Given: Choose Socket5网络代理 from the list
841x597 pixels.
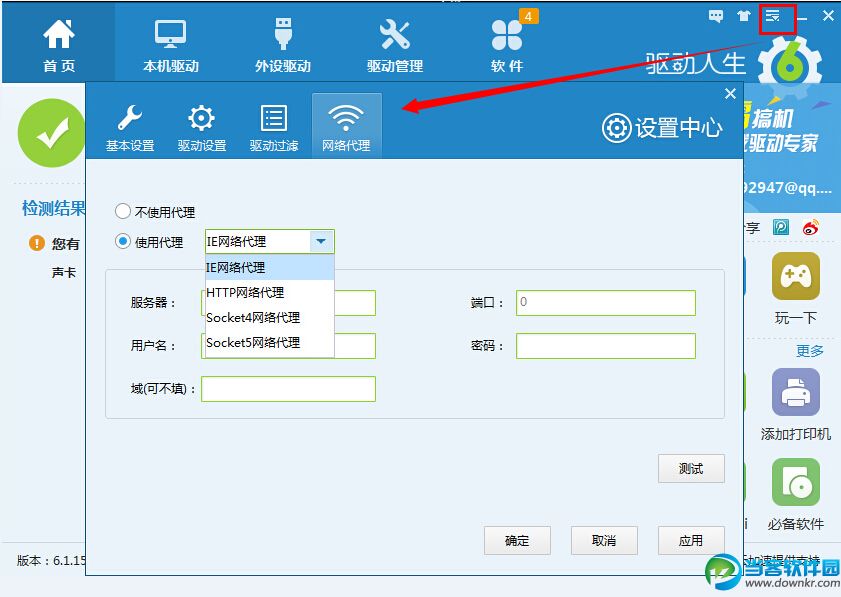Looking at the screenshot, I should [x=269, y=343].
